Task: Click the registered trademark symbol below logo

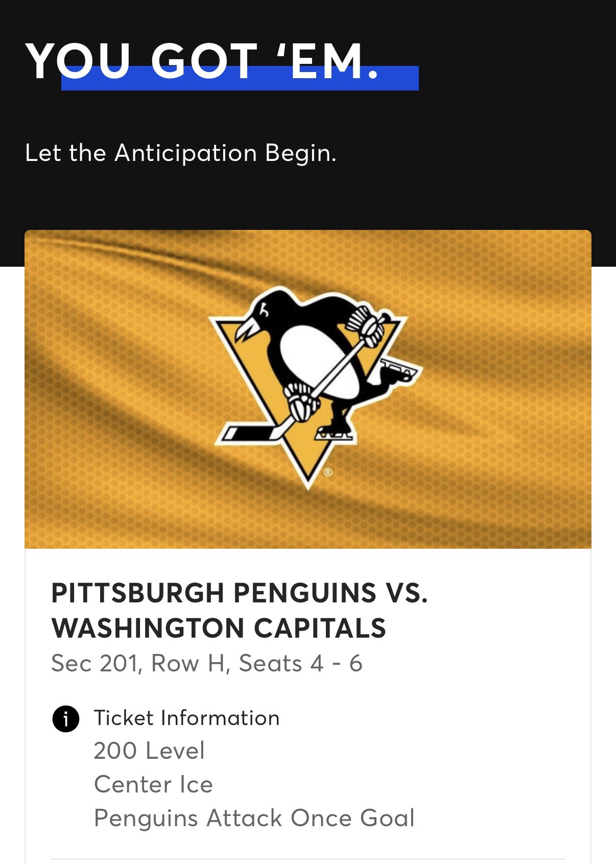Action: click(x=328, y=472)
